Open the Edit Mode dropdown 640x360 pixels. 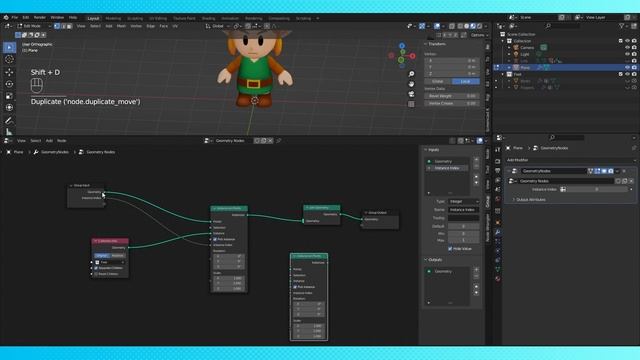[33, 26]
